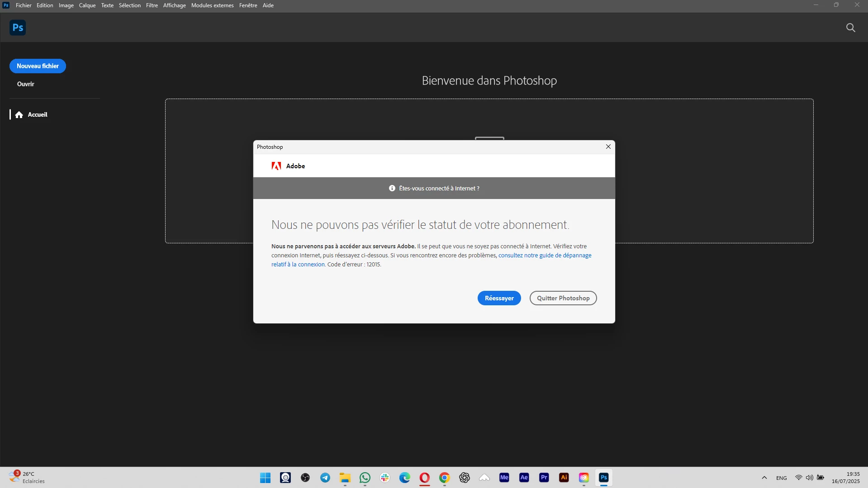Open Windows Start menu

click(x=266, y=478)
